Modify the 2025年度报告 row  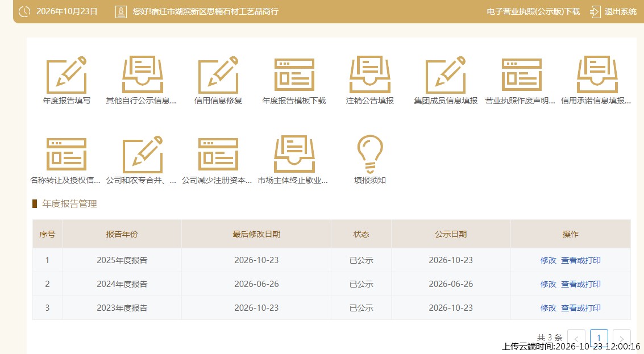point(549,260)
